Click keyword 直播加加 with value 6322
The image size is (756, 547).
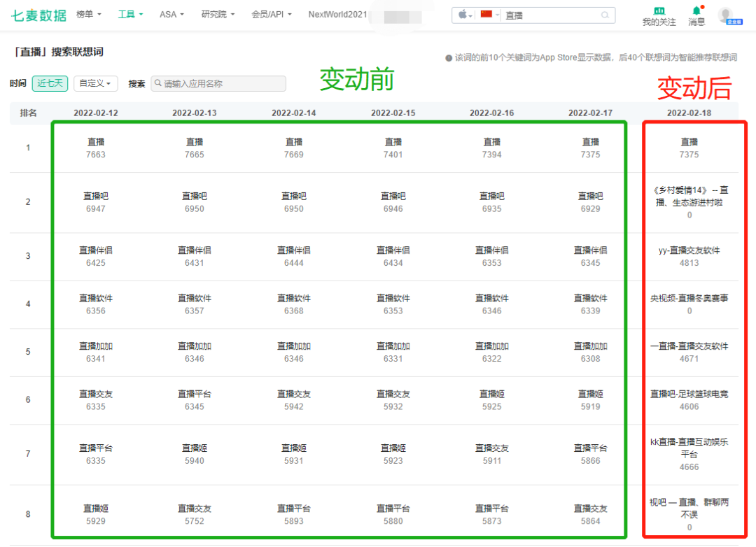[x=492, y=346]
